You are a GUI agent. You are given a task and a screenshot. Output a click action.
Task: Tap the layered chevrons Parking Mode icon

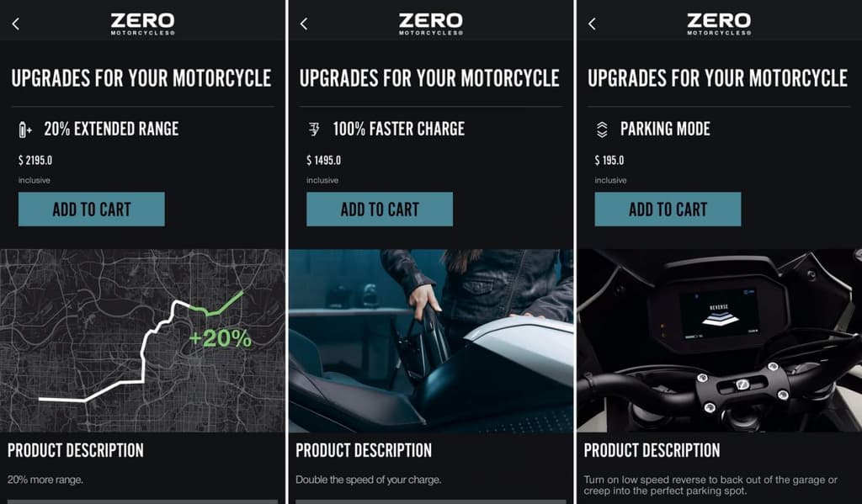pos(601,130)
